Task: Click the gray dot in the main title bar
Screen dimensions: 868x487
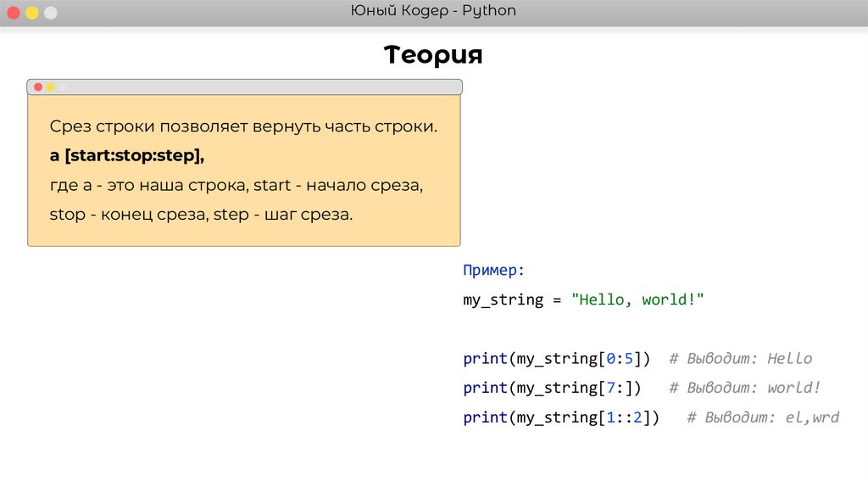Action: [x=51, y=13]
